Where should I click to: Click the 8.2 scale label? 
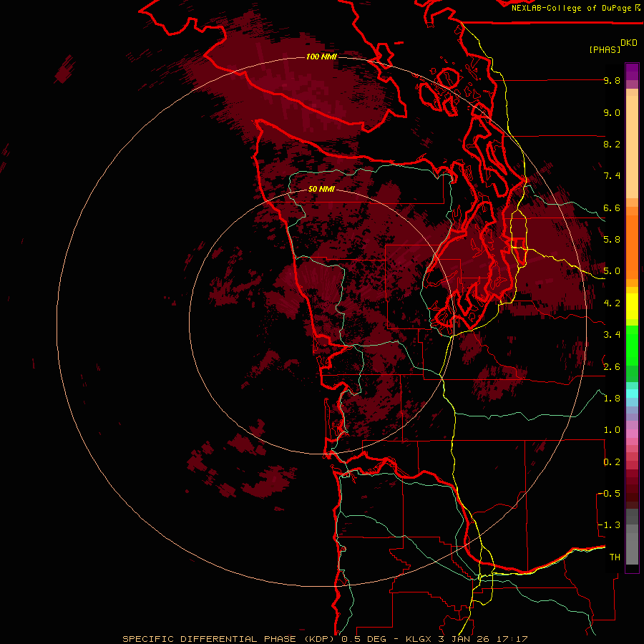(612, 144)
